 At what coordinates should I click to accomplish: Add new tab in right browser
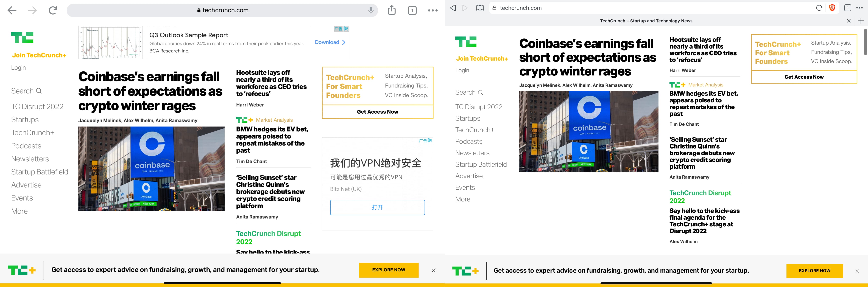click(861, 21)
